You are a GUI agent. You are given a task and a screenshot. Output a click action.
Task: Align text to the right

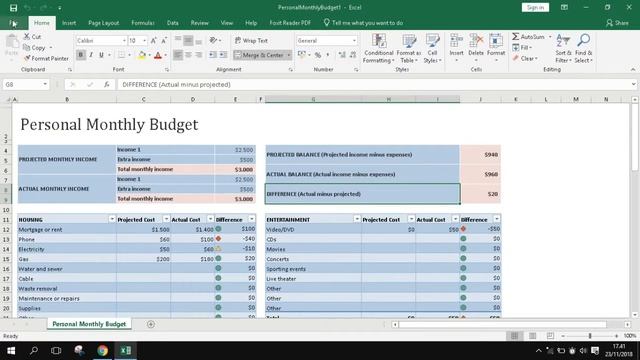[x=198, y=55]
